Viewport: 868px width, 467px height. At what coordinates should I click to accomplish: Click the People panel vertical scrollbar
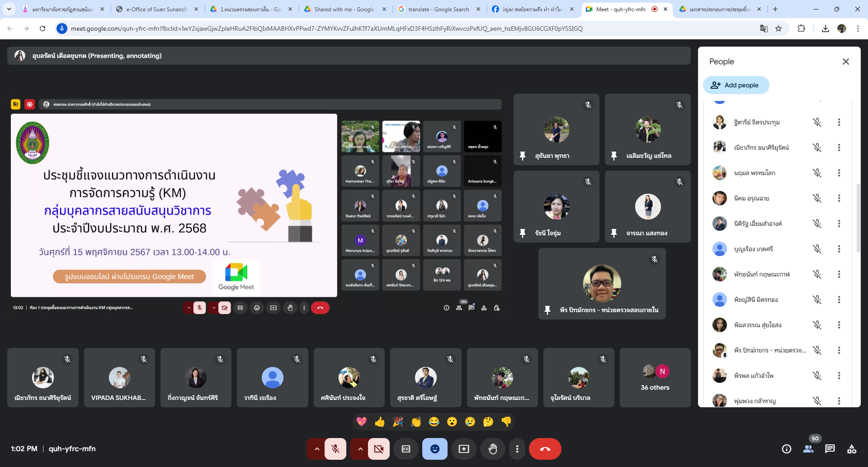[x=858, y=217]
